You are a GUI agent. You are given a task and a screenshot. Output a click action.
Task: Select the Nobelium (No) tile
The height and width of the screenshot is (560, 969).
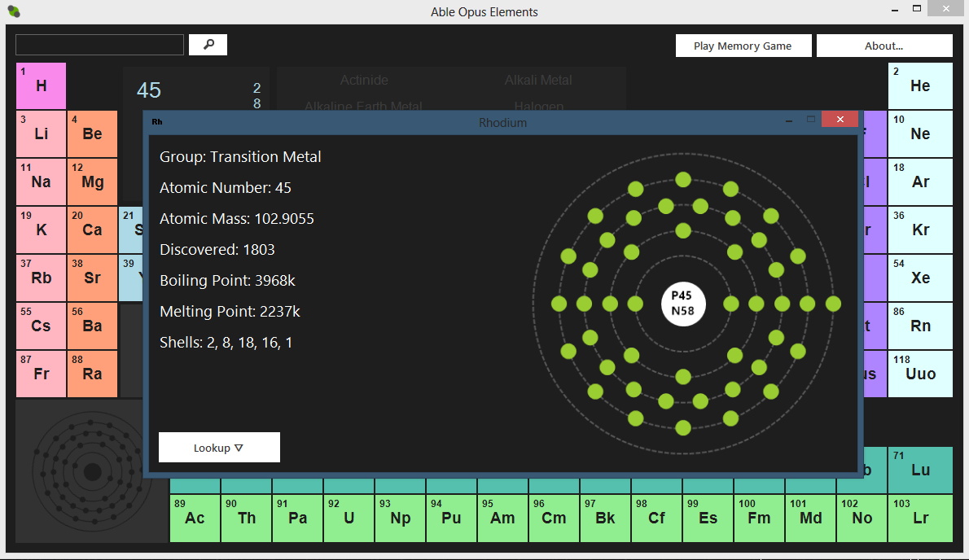862,518
